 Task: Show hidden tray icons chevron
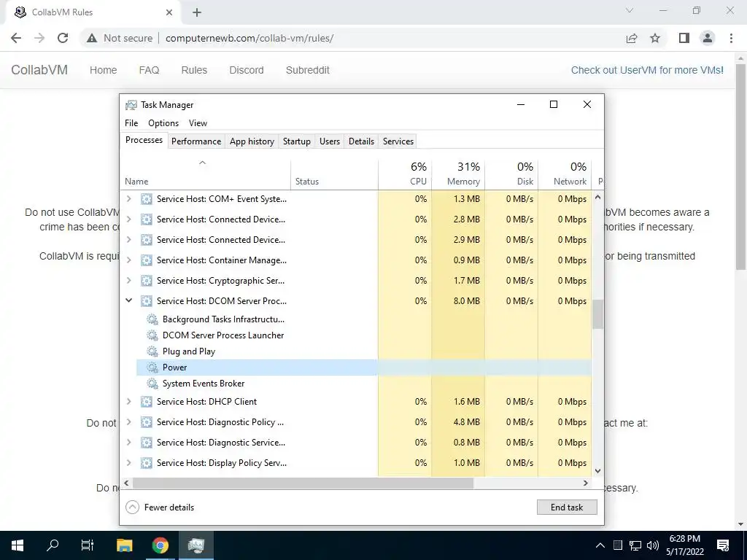[x=600, y=545]
